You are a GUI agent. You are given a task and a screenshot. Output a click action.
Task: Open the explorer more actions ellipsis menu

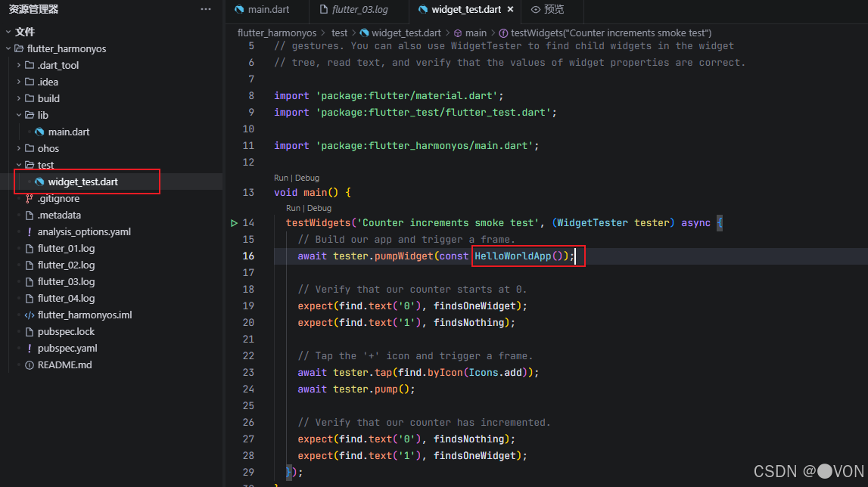click(x=206, y=9)
